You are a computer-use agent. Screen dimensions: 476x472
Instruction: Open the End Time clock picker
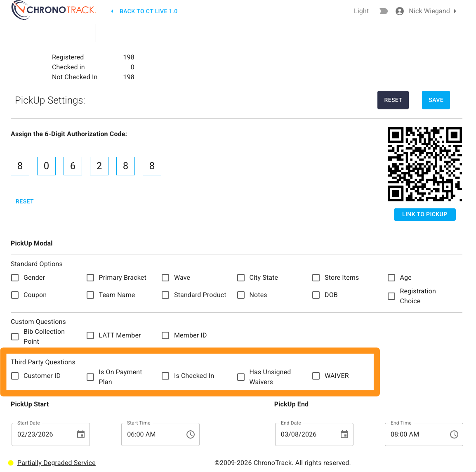click(x=454, y=434)
